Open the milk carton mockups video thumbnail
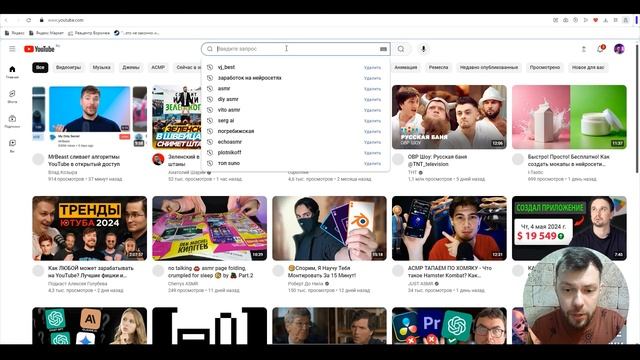The width and height of the screenshot is (640, 360). [x=569, y=117]
